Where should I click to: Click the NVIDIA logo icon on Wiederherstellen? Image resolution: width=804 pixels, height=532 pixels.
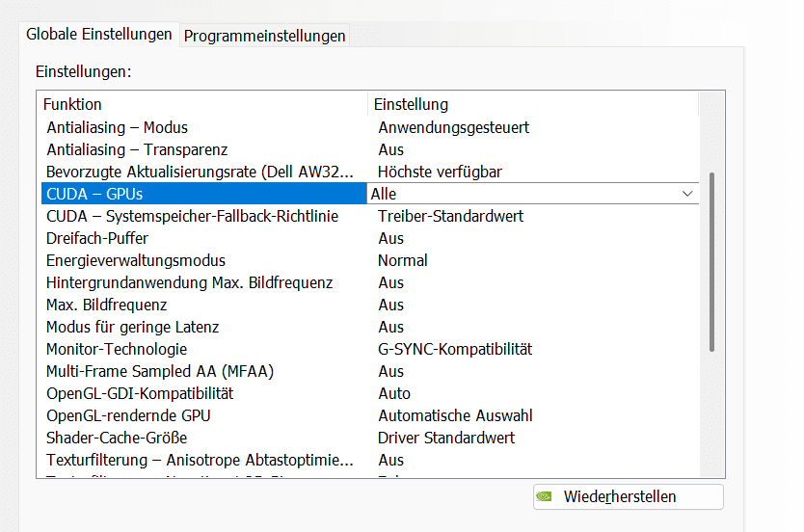tap(544, 496)
